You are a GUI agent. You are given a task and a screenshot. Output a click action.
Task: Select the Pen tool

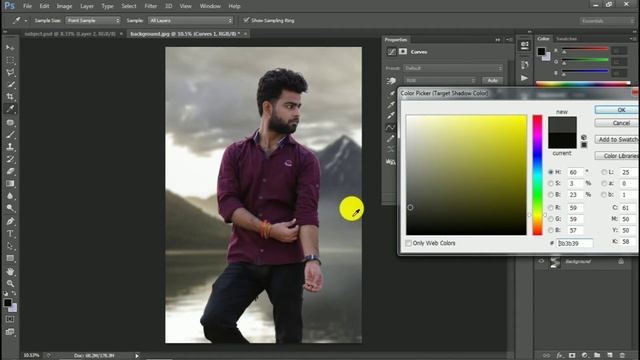point(10,222)
